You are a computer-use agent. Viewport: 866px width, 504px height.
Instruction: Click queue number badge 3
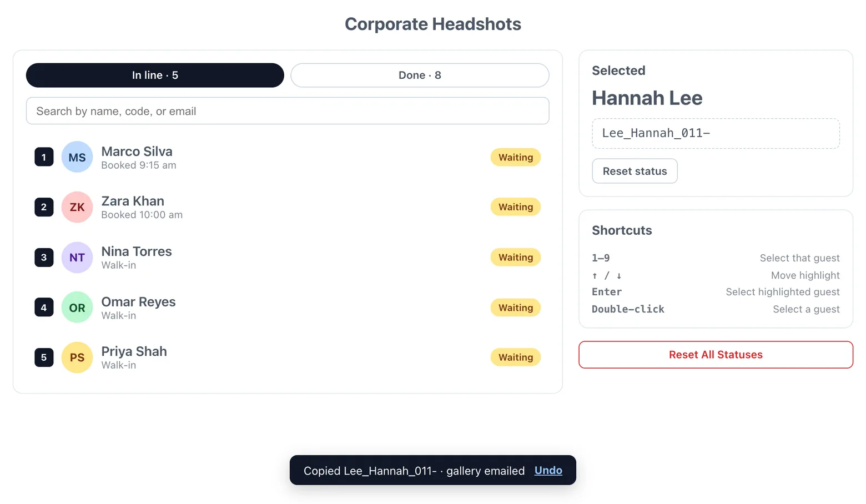coord(44,257)
